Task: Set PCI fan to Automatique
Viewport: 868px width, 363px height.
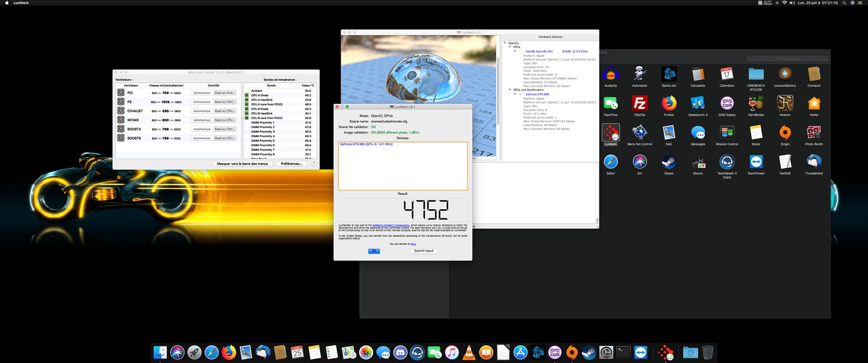Action: [x=202, y=93]
